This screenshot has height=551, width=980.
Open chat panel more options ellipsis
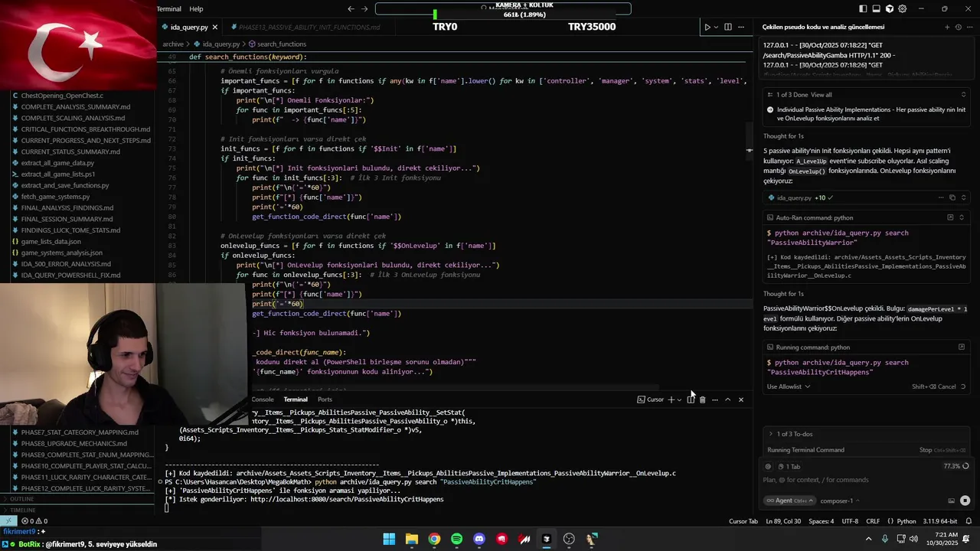(x=969, y=27)
